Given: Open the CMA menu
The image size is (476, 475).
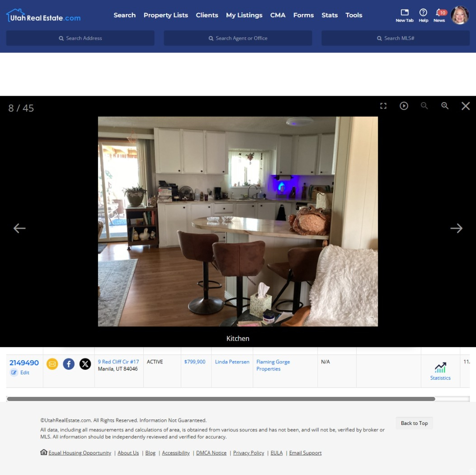Looking at the screenshot, I should [278, 15].
